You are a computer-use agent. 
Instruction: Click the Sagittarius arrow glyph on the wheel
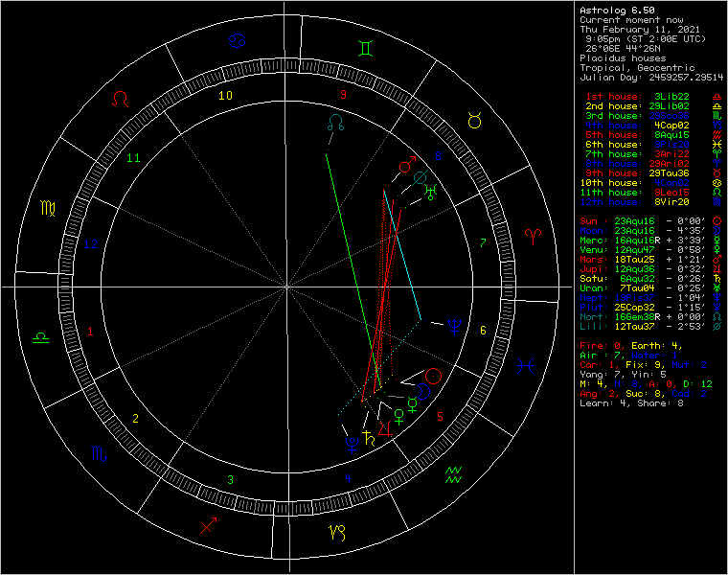tap(208, 524)
